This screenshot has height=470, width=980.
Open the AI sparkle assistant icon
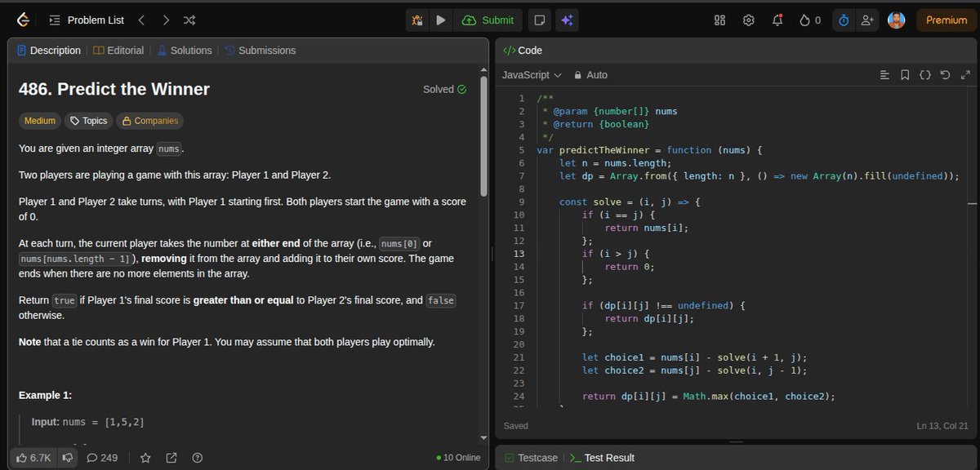567,20
